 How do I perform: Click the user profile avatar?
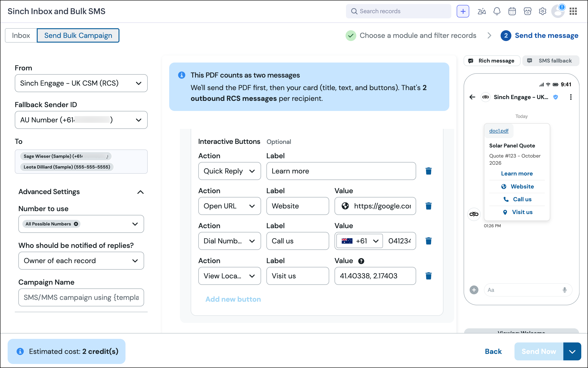[x=558, y=11]
